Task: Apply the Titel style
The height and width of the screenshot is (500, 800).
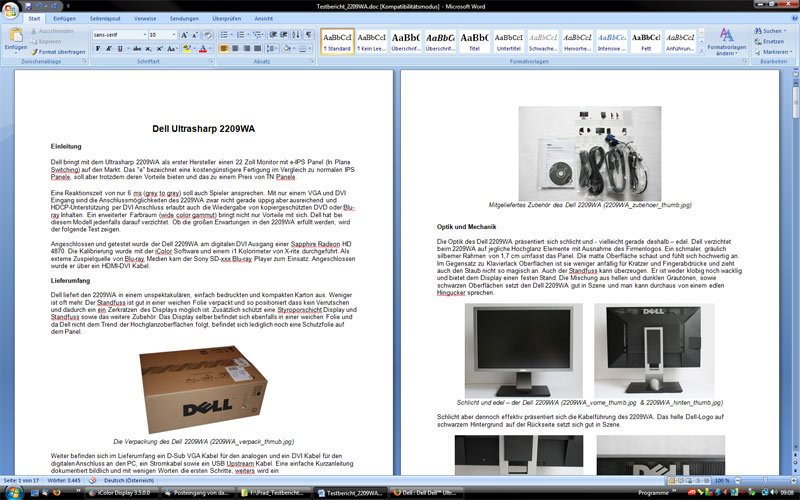Action: (x=474, y=41)
